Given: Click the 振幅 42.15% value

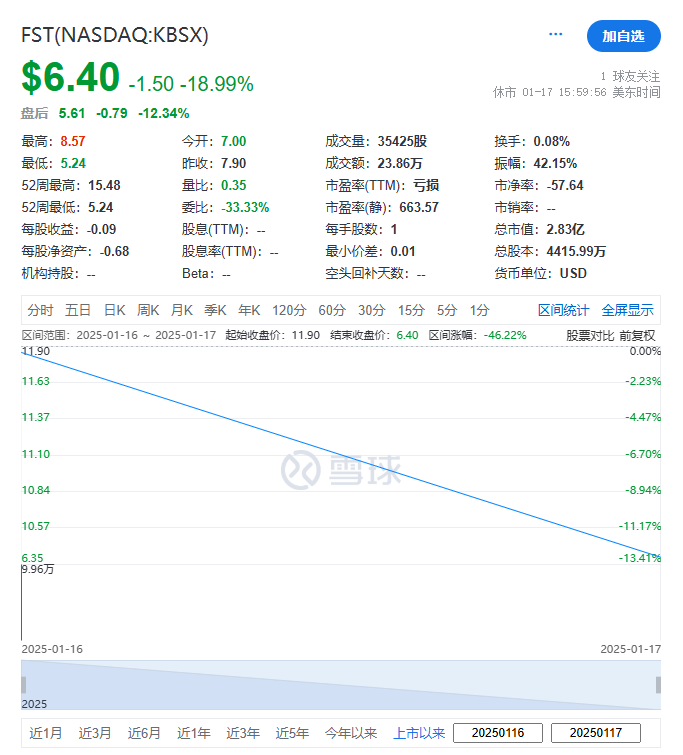Looking at the screenshot, I should click(x=555, y=163).
